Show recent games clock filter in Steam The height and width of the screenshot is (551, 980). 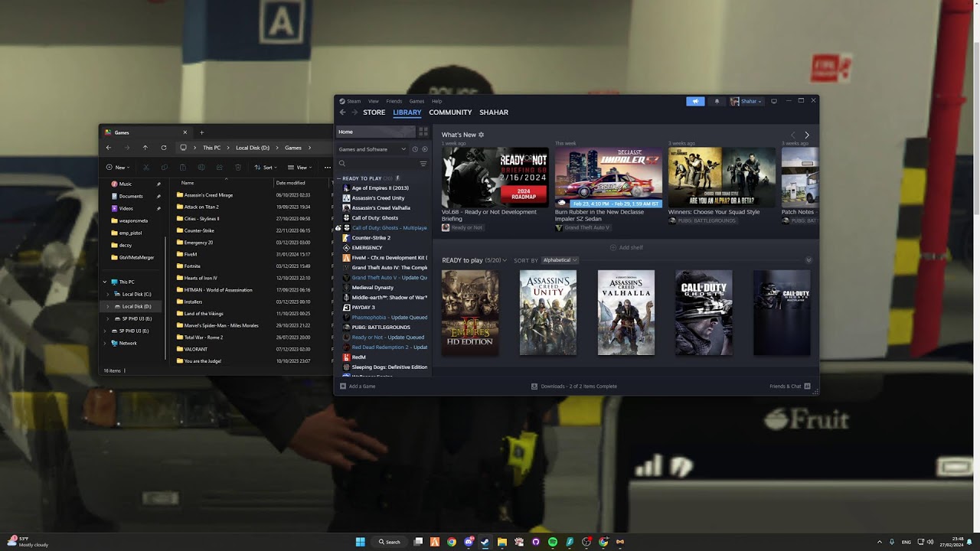[x=415, y=149]
